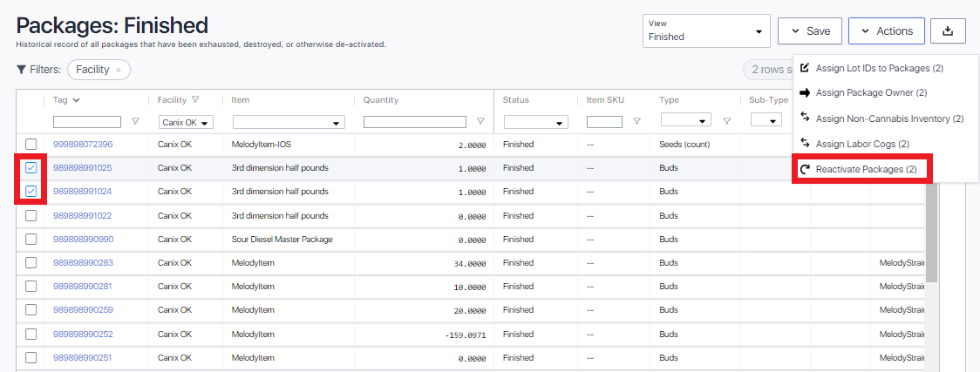980x372 pixels.
Task: Click the download export icon button
Action: tap(948, 30)
